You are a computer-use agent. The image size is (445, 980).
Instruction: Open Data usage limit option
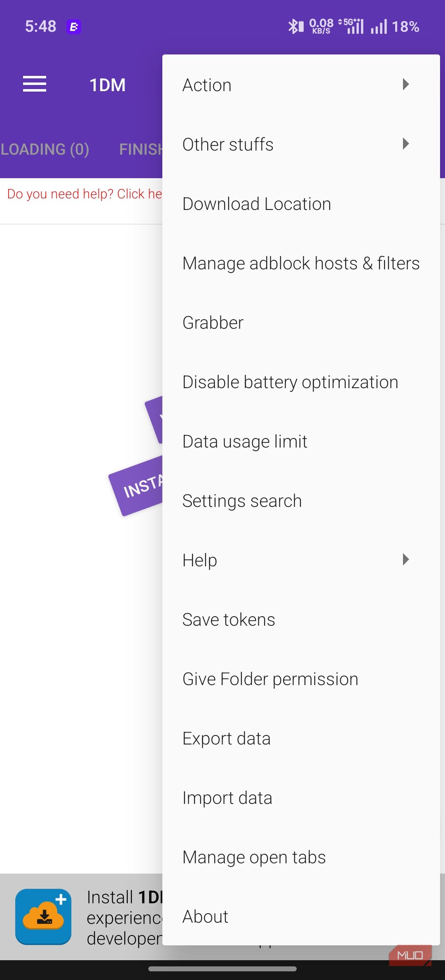301,441
